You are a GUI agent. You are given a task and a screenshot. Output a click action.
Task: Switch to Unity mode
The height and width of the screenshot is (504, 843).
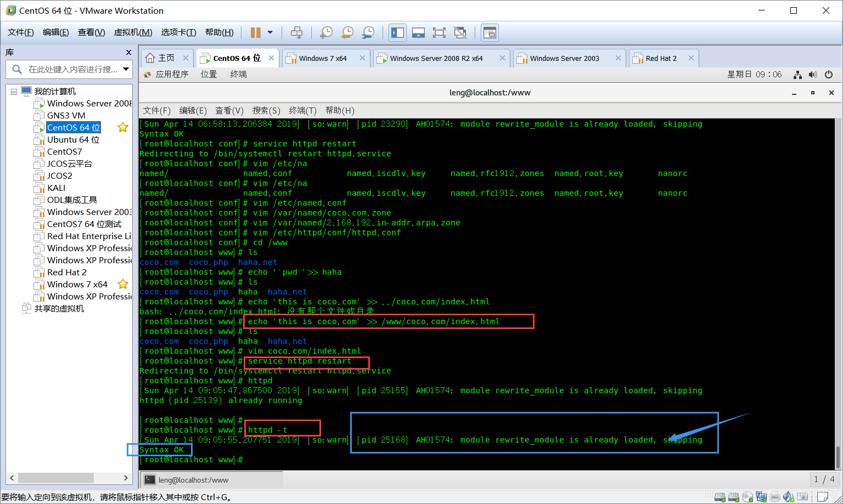tap(460, 32)
